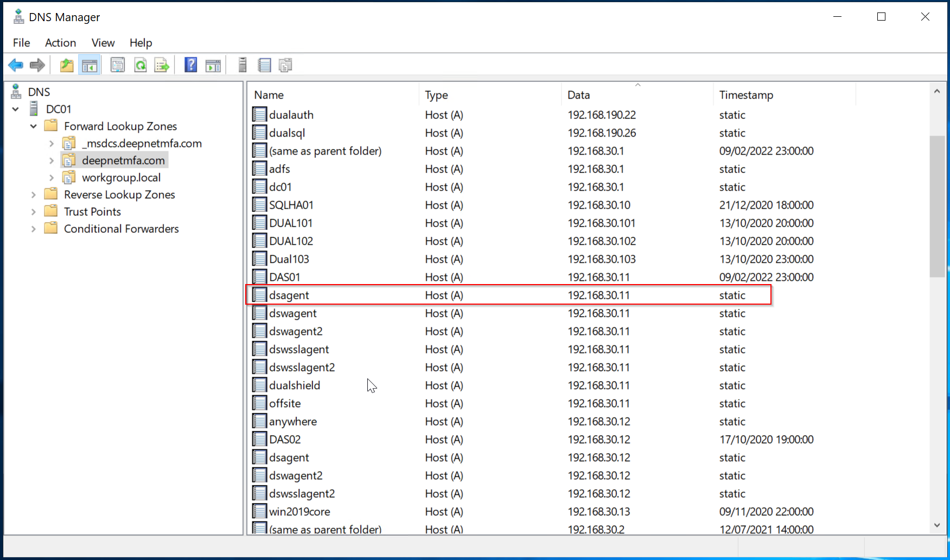Open the Action menu
This screenshot has width=950, height=560.
tap(60, 43)
